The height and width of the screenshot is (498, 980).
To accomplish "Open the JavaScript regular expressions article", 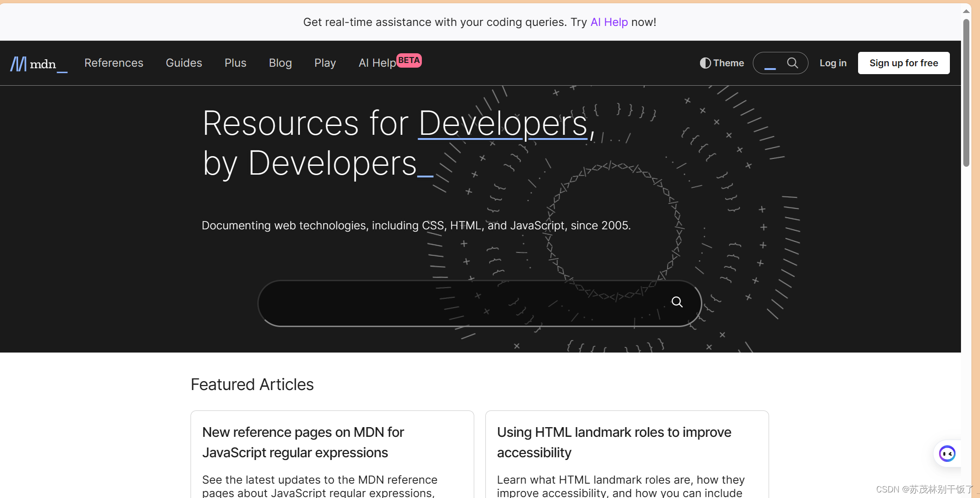I will coord(303,442).
